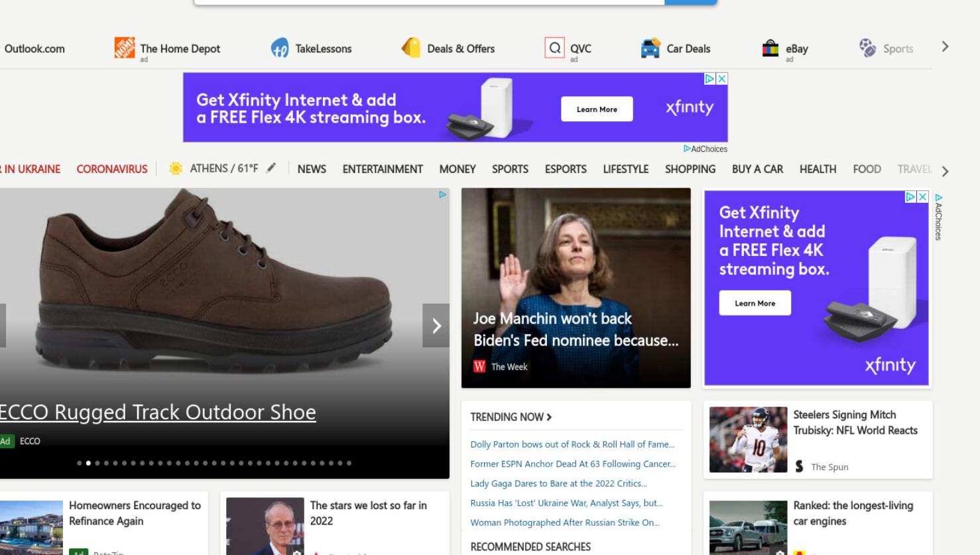
Task: Select the first carousel dot indicator
Action: 80,463
